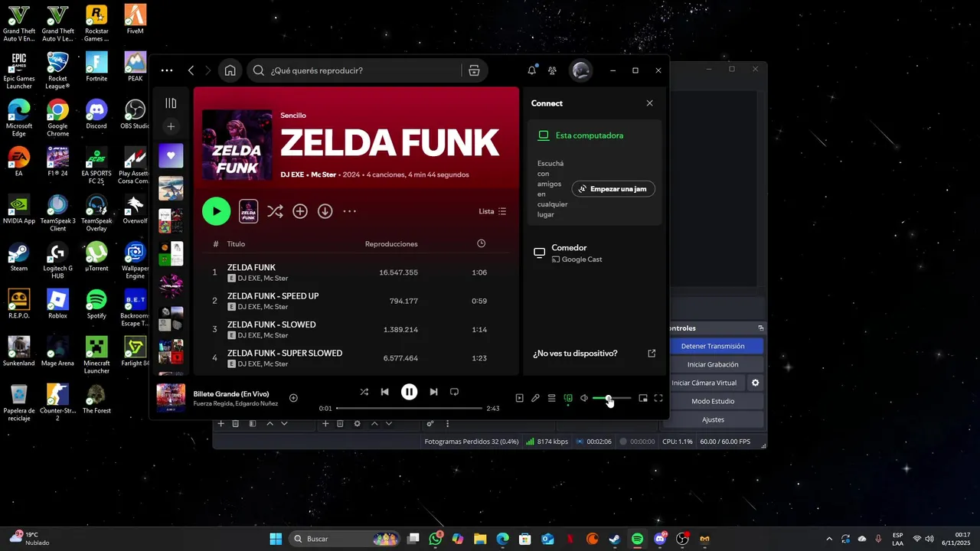Viewport: 980px width, 551px height.
Task: Toggle repeat in the player bar
Action: (x=454, y=392)
